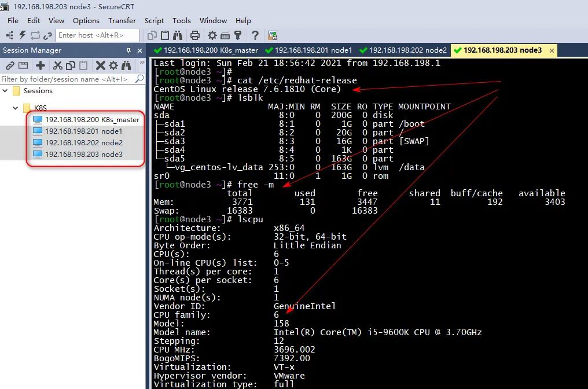The image size is (588, 389).
Task: Click the Copy icon in the main toolbar
Action: pos(152,35)
